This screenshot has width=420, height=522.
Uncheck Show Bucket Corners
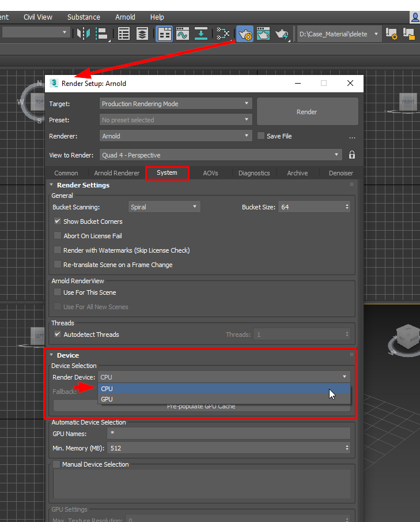click(58, 221)
